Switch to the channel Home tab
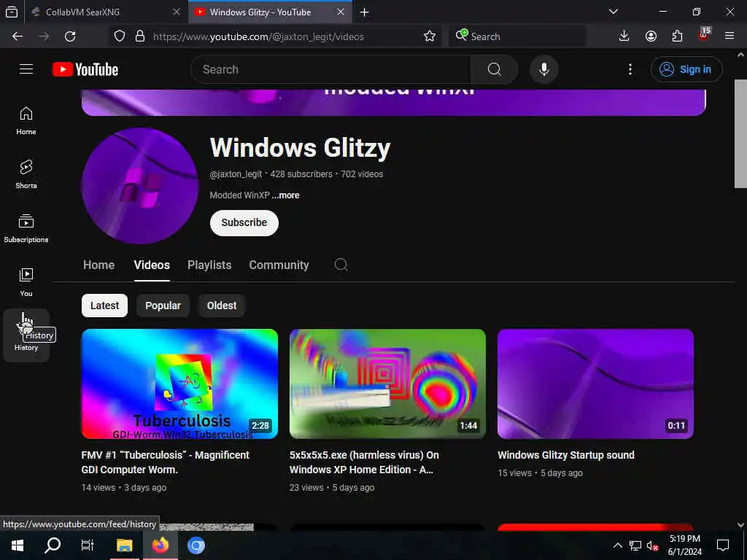This screenshot has width=747, height=560. coord(98,265)
